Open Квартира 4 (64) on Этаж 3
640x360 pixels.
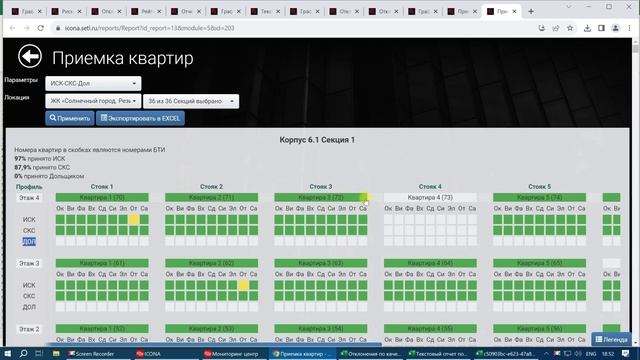pos(430,263)
